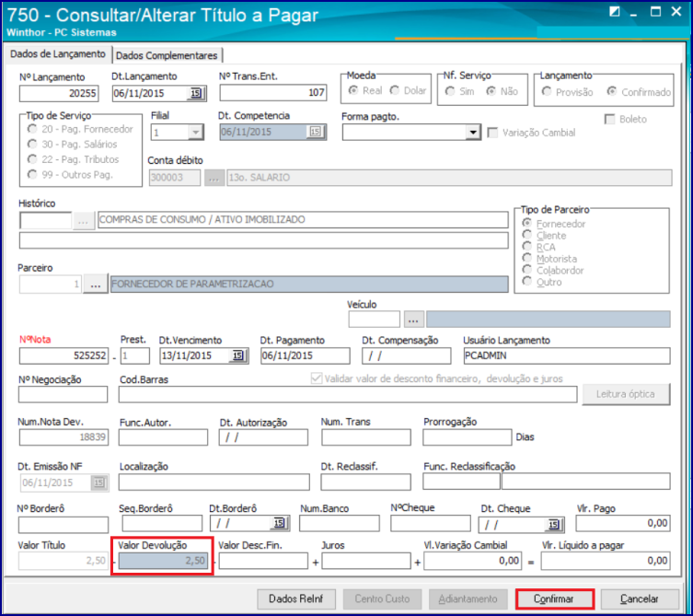Switch to Dados Complementares tab
693x616 pixels.
[167, 55]
